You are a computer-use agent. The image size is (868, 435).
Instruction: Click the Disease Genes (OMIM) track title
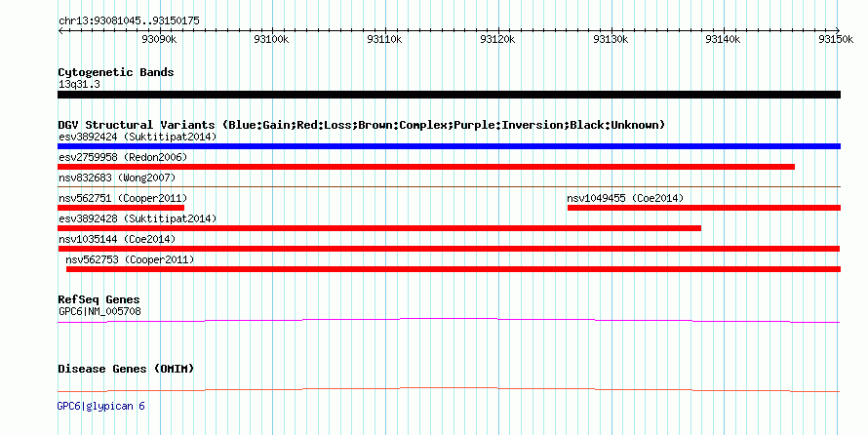(x=126, y=369)
